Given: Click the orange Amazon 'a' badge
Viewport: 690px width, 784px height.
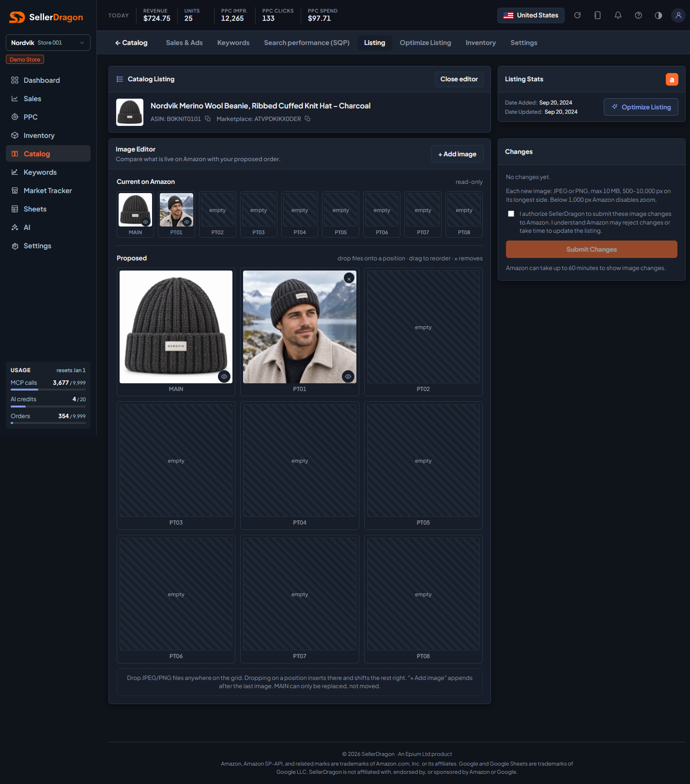Looking at the screenshot, I should point(672,79).
